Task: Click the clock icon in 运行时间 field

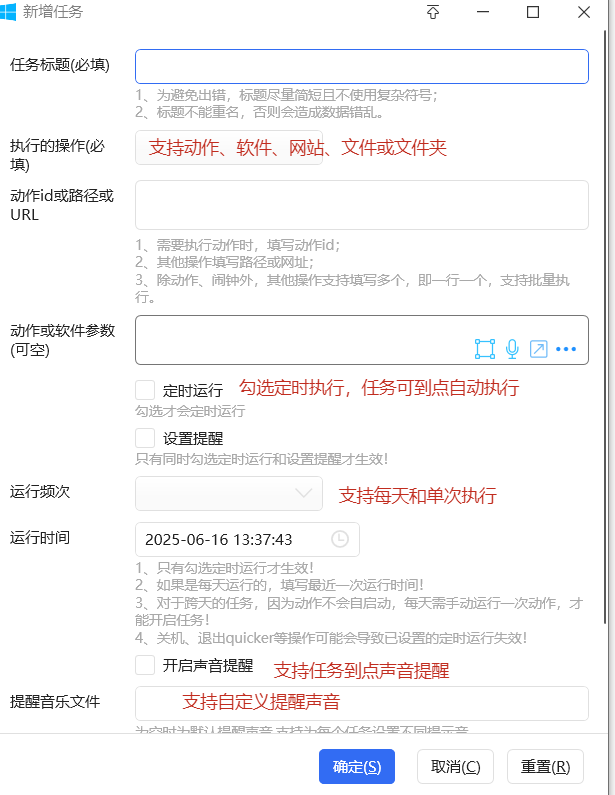Action: 340,539
